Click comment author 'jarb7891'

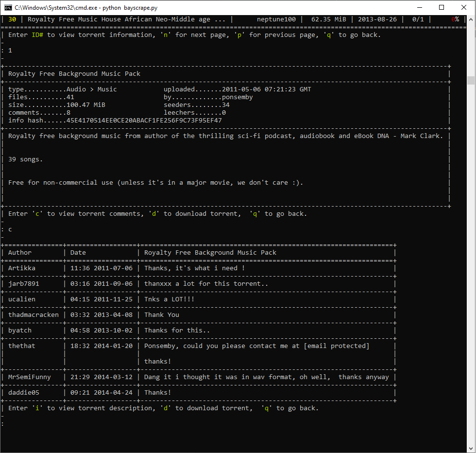[24, 284]
